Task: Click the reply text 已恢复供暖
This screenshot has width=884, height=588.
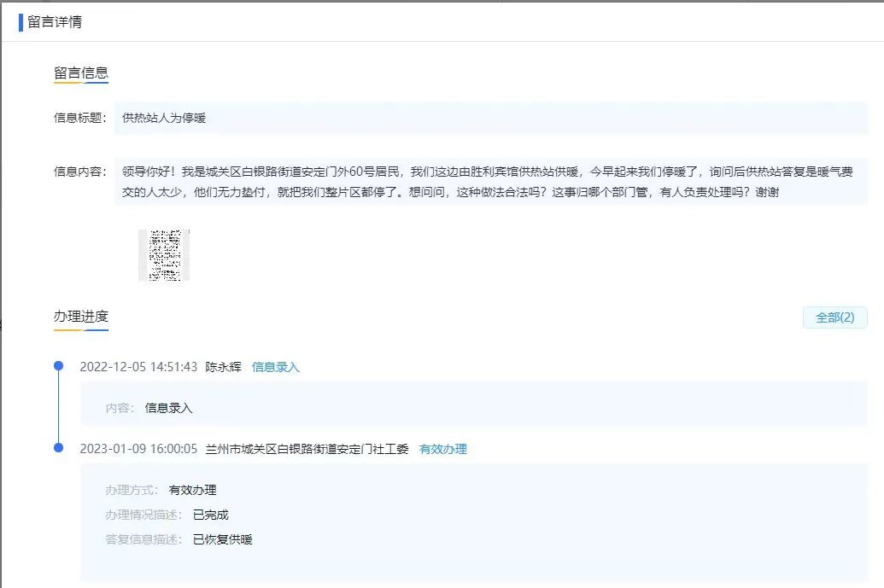Action: click(223, 539)
